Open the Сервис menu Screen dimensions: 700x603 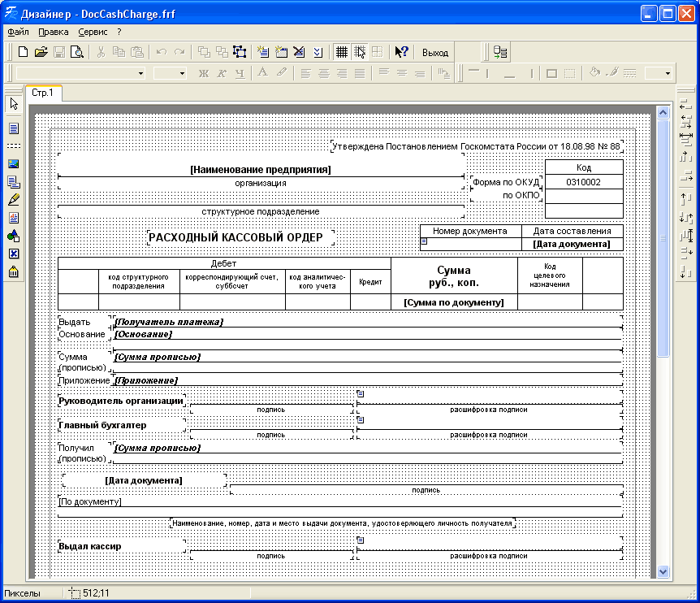point(93,32)
